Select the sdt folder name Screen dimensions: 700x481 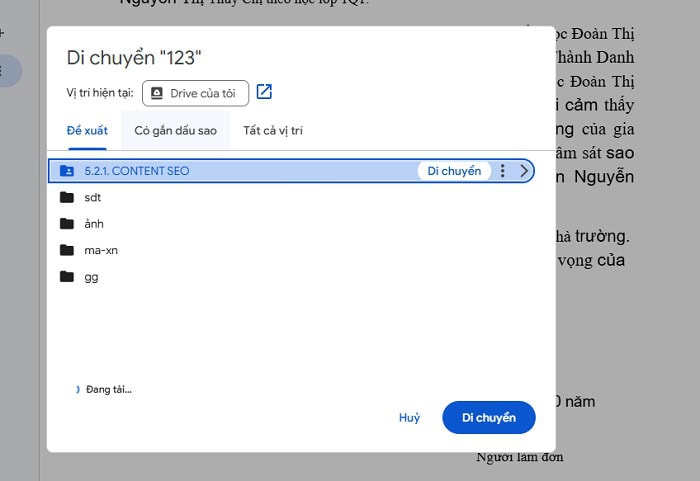[x=93, y=197]
